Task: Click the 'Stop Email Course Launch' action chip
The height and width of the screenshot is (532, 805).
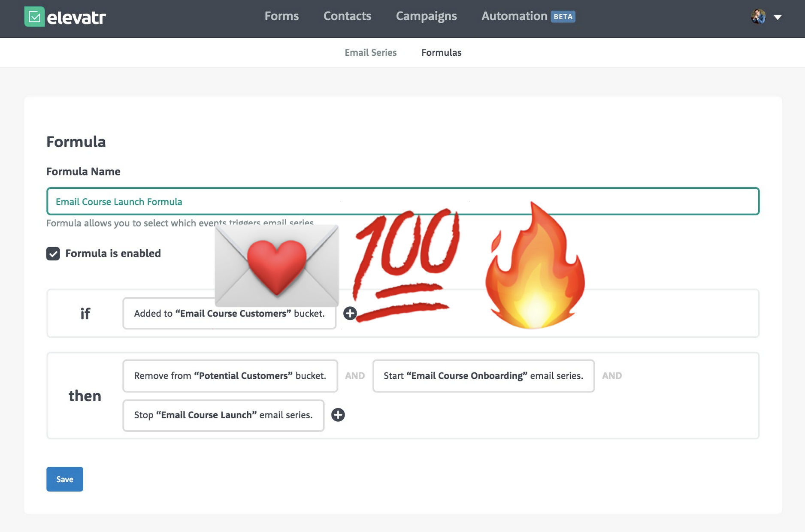Action: pos(223,415)
